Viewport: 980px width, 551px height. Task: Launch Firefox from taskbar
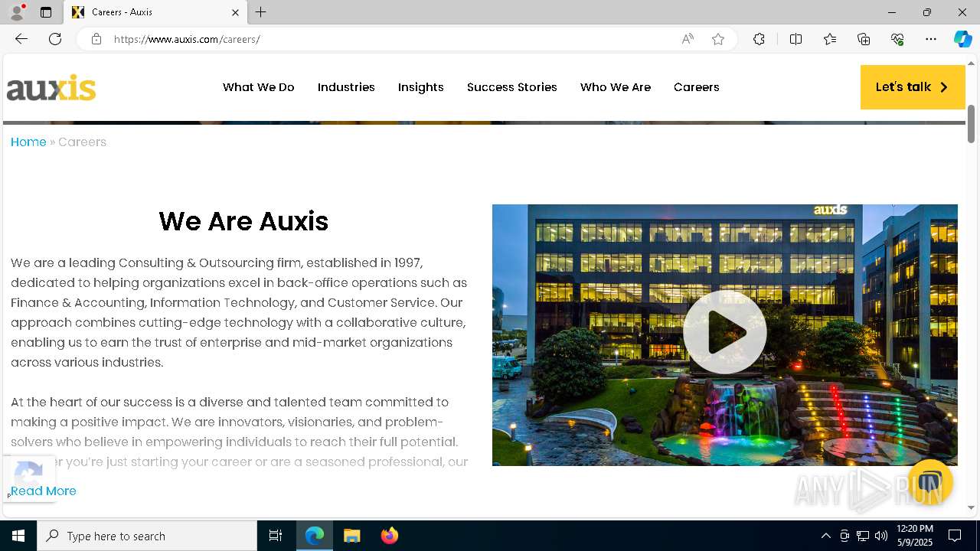coord(390,536)
